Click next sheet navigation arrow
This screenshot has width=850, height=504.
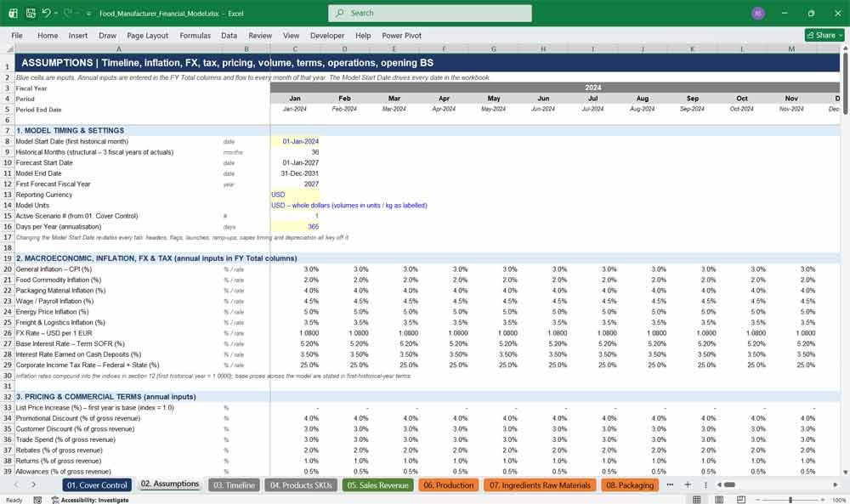pyautogui.click(x=34, y=484)
